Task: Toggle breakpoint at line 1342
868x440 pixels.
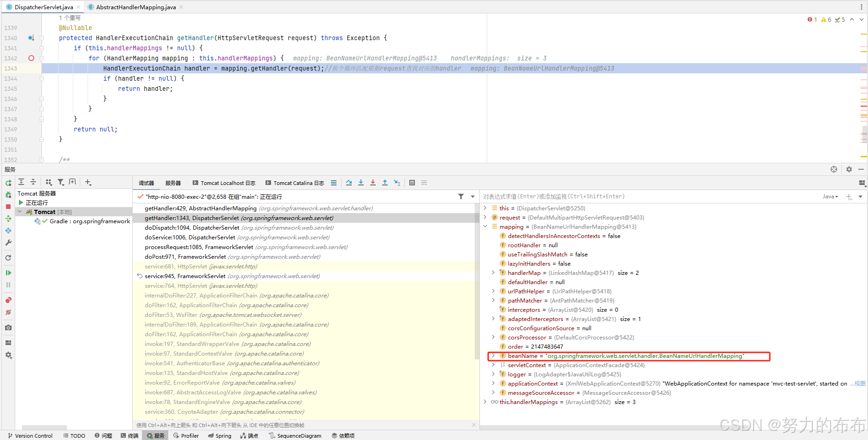Action: click(31, 58)
